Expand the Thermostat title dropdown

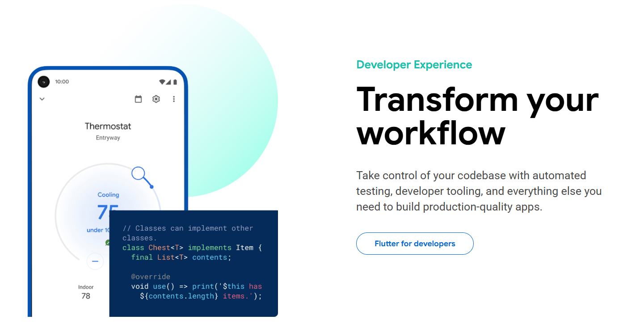(x=108, y=126)
